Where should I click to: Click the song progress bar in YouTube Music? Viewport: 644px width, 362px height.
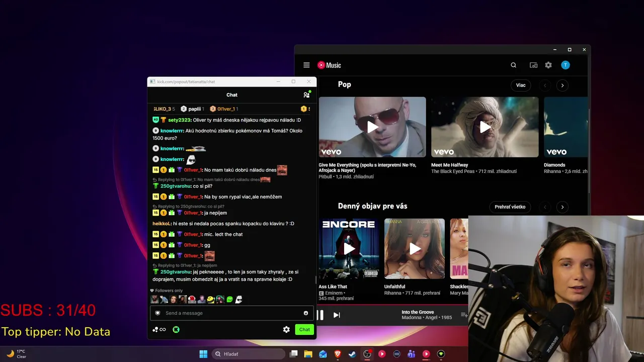tap(392, 304)
